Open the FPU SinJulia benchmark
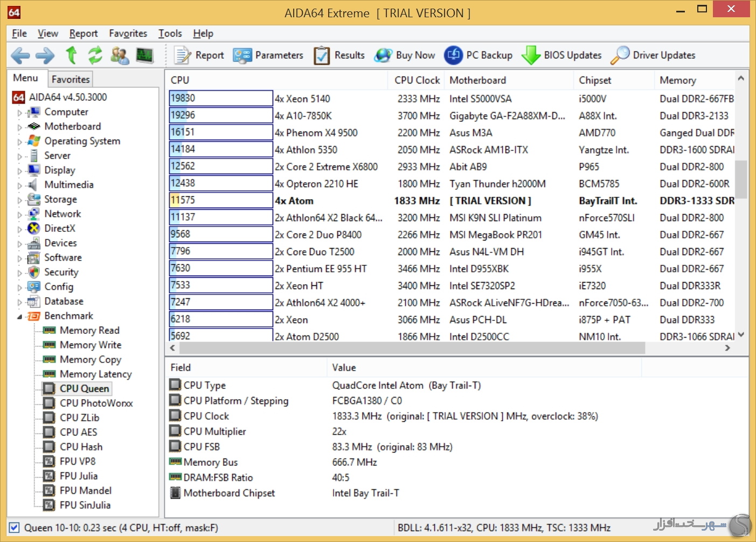 [85, 505]
